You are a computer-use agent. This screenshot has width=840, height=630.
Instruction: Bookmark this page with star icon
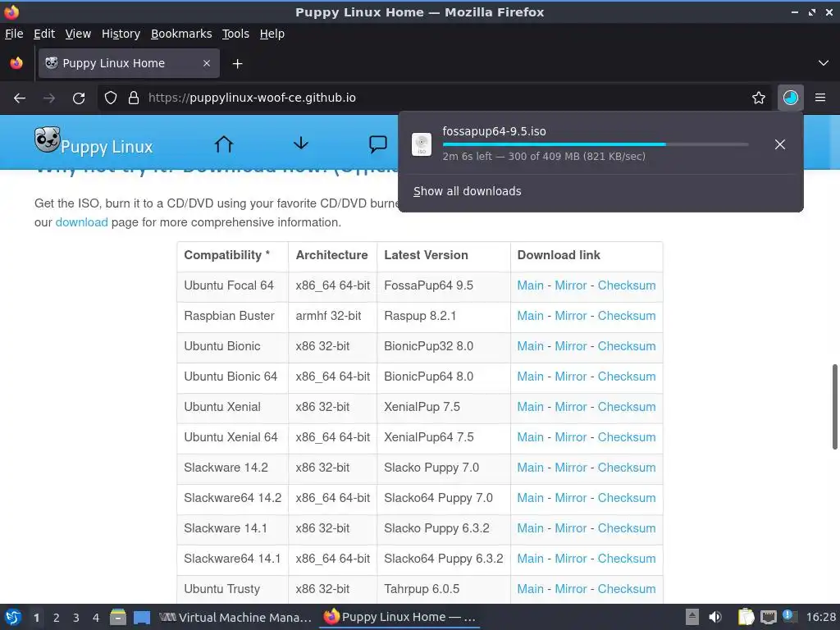pos(759,98)
